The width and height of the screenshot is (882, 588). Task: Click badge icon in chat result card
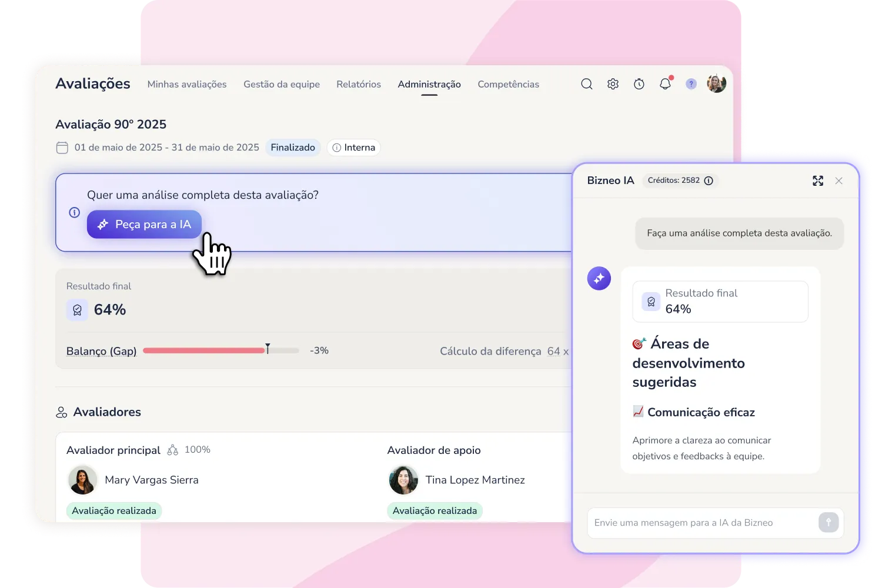click(651, 302)
